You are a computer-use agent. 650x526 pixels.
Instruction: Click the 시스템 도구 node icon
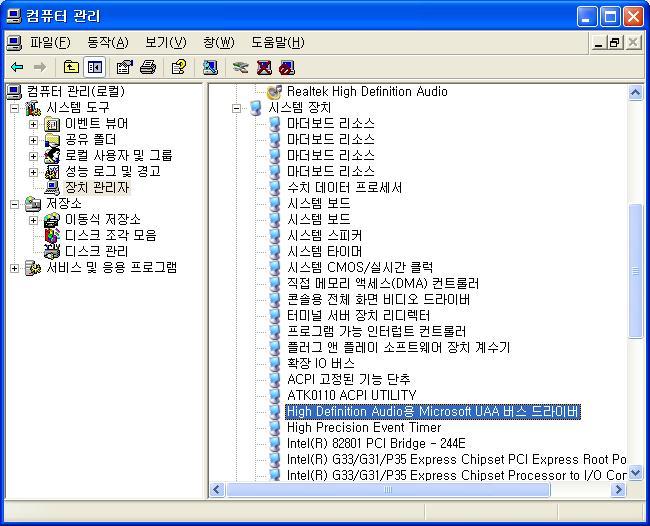tap(33, 108)
